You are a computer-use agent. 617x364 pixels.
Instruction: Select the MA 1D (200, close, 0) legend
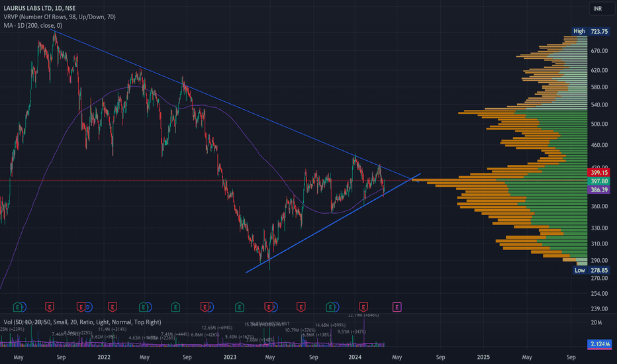[x=32, y=26]
